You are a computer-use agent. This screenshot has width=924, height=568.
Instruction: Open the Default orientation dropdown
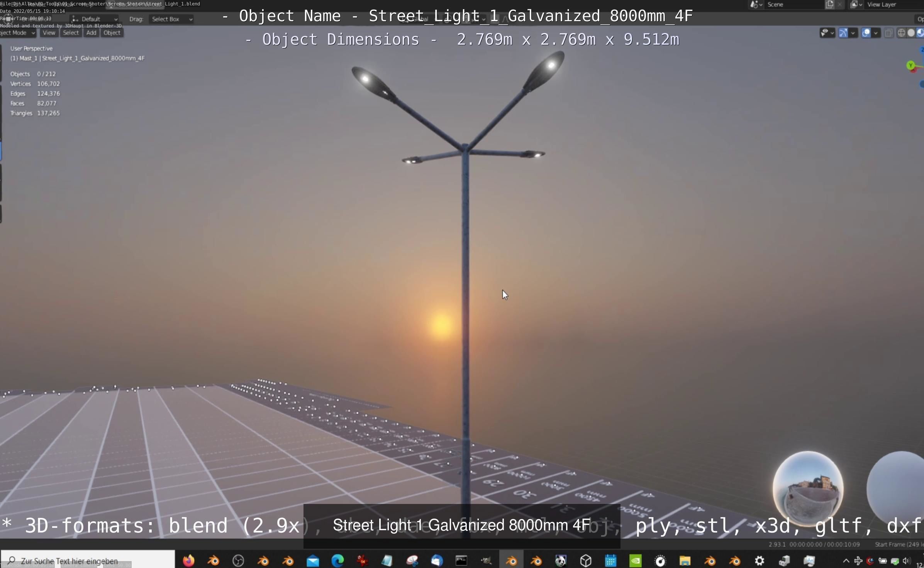(95, 19)
